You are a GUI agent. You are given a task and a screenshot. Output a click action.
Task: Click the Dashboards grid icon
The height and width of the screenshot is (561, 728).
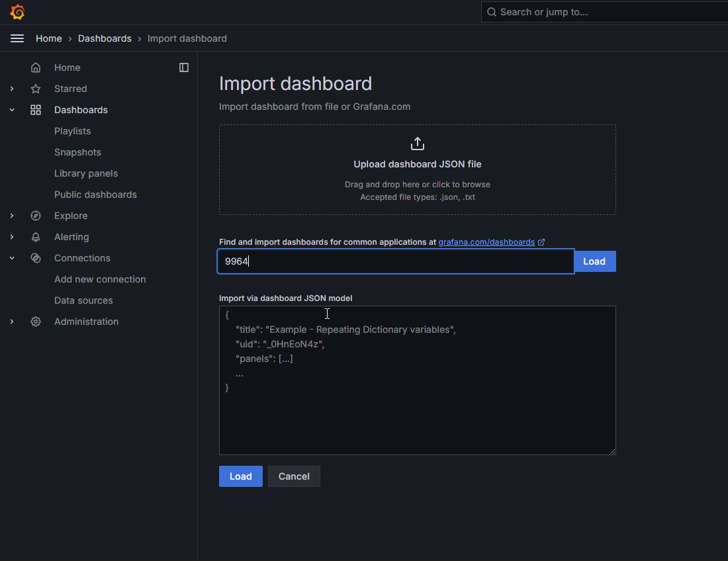coord(36,110)
